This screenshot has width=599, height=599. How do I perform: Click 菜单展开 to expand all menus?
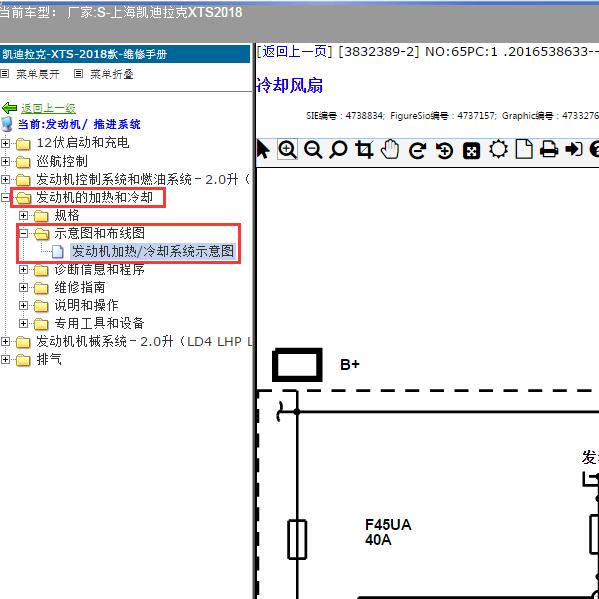38,74
